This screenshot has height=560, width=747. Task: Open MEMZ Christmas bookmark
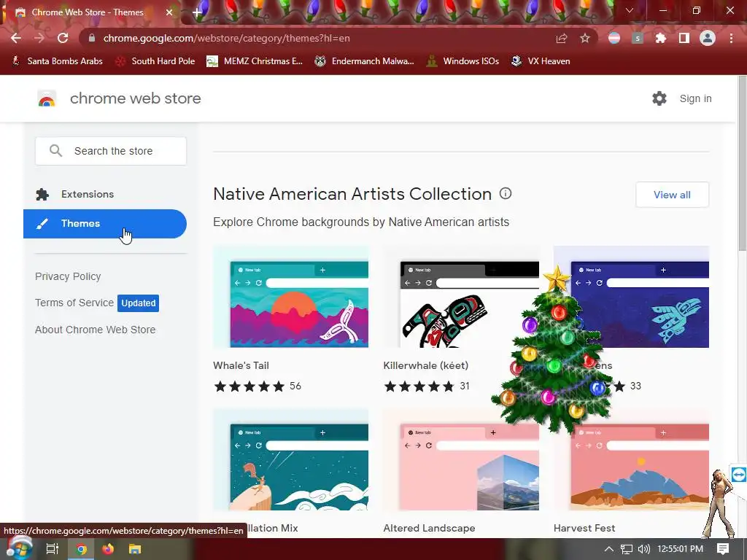click(255, 61)
